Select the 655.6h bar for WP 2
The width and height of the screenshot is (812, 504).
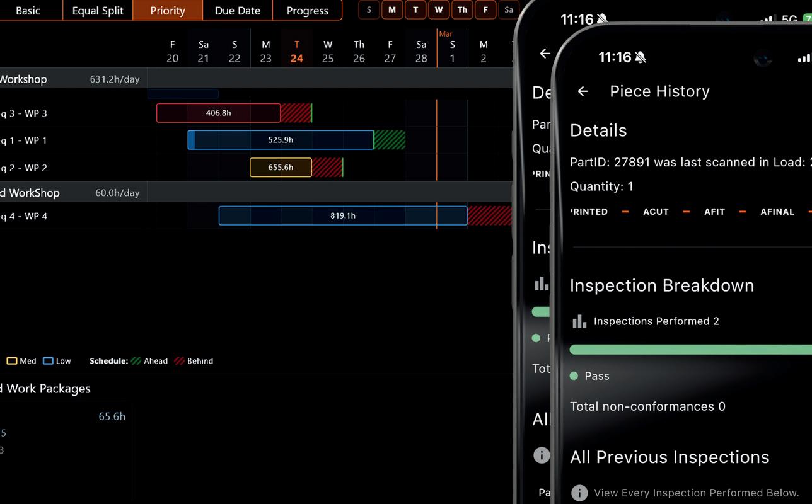281,168
